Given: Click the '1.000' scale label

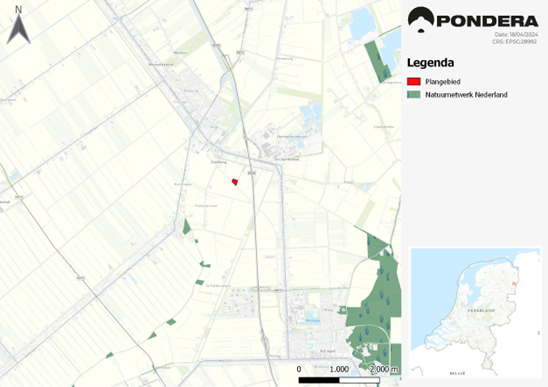Looking at the screenshot, I should (x=339, y=369).
